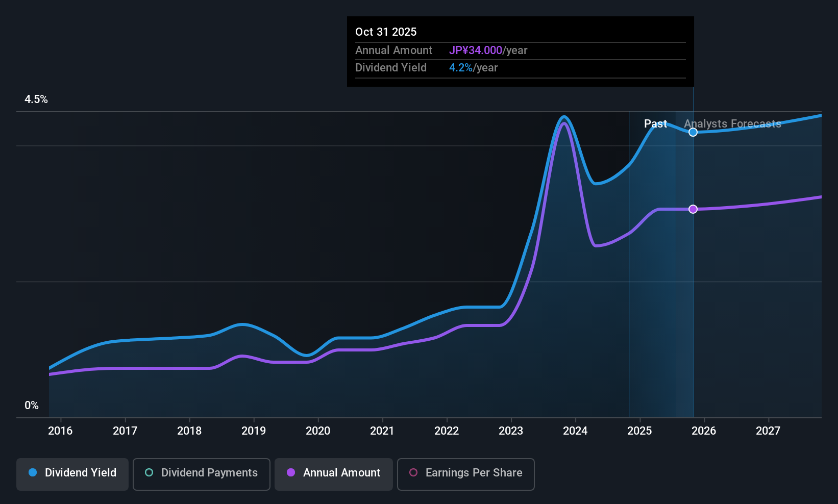
Task: Click the Past label on the chart
Action: [x=655, y=124]
